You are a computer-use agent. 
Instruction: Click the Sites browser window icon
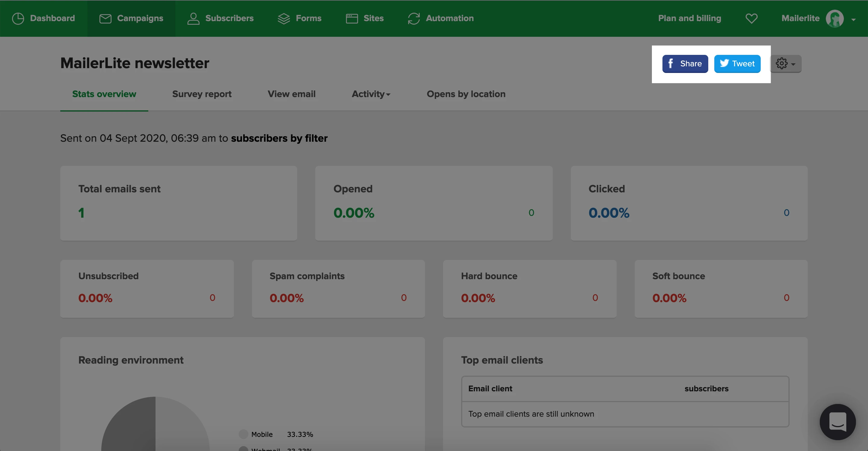tap(352, 18)
